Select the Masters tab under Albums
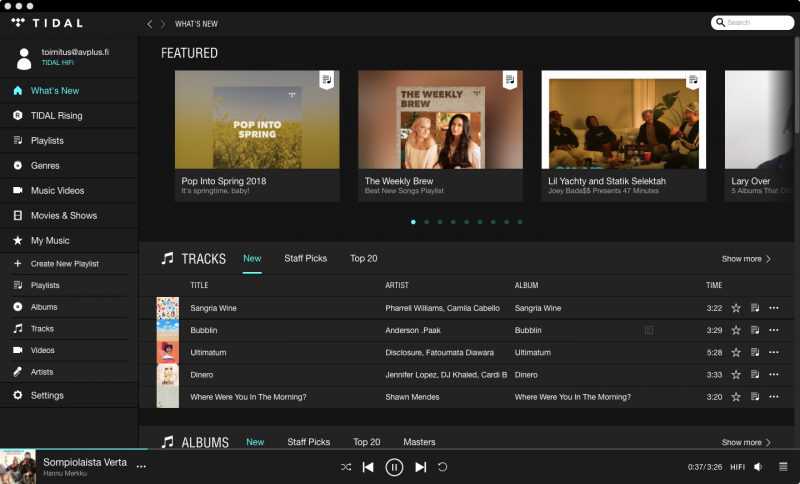Image resolution: width=800 pixels, height=484 pixels. pyautogui.click(x=419, y=442)
